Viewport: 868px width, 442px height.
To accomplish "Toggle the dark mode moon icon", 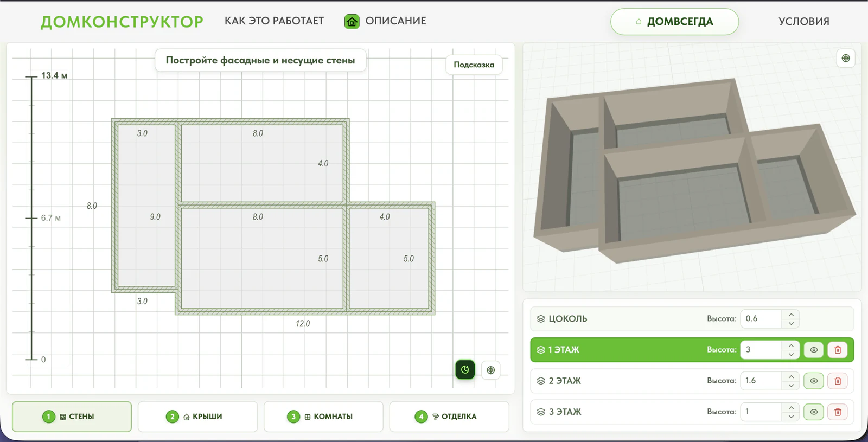I will point(465,370).
